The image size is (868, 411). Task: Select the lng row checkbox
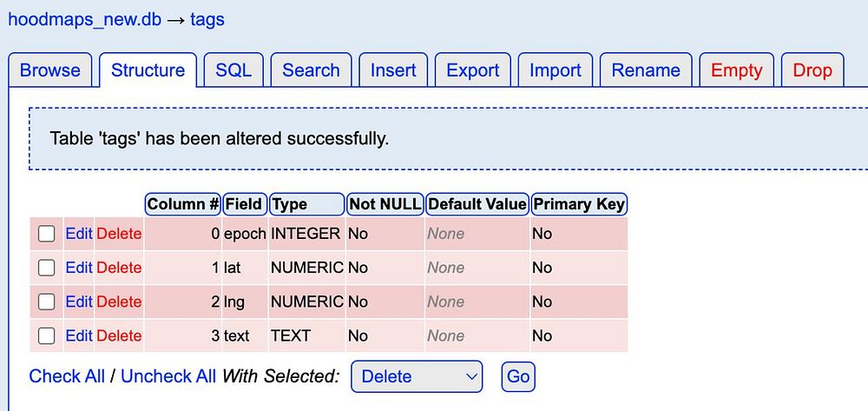click(x=47, y=302)
